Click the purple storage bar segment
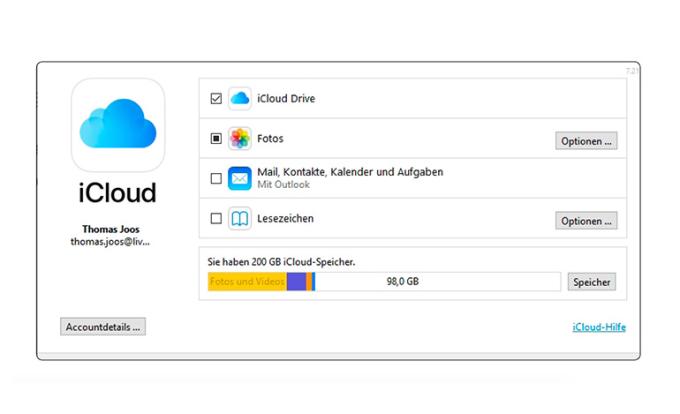680x414 pixels. (296, 282)
